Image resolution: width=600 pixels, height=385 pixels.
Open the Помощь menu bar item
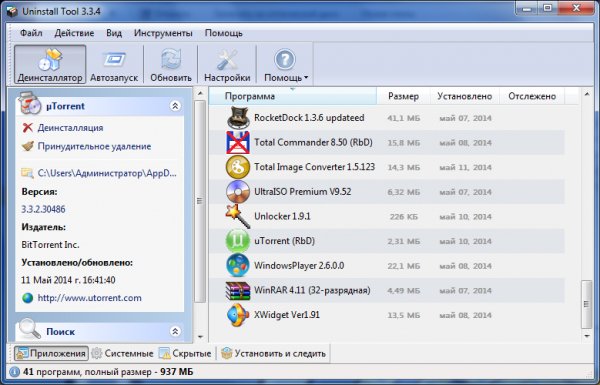223,33
